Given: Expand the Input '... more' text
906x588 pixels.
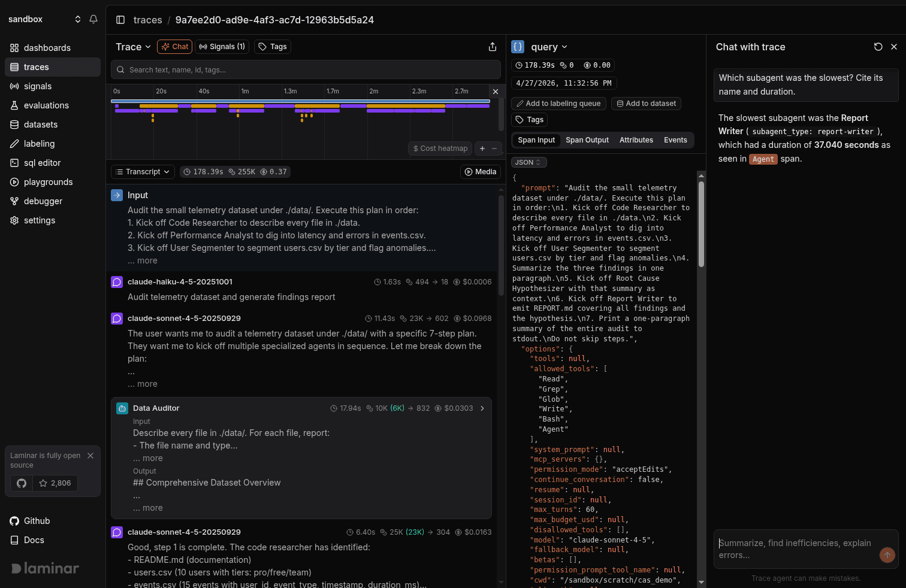Looking at the screenshot, I should pos(143,260).
